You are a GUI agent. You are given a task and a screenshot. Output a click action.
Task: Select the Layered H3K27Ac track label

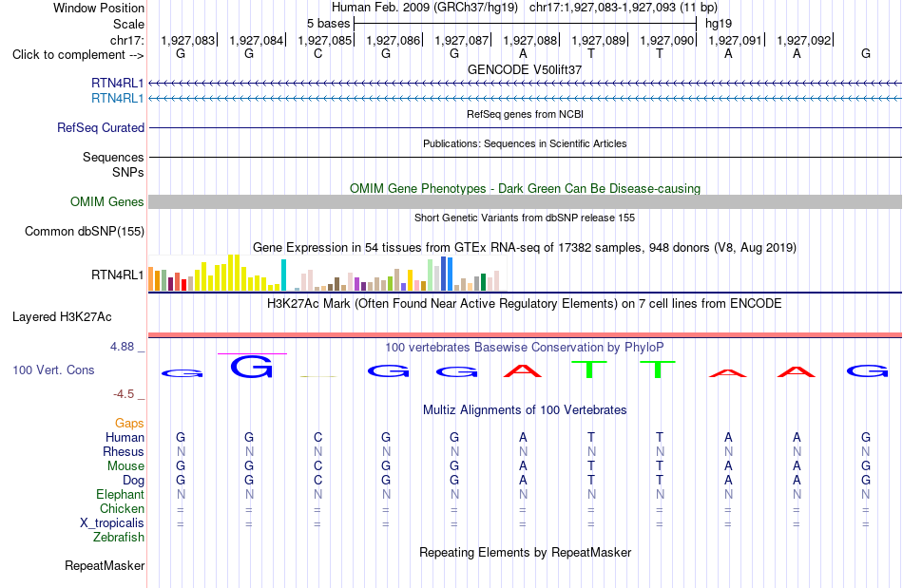(x=62, y=317)
